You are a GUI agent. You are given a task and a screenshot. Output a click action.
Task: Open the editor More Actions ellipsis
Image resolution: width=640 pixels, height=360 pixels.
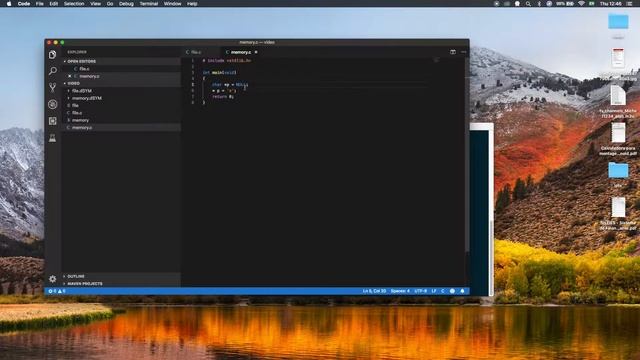463,52
